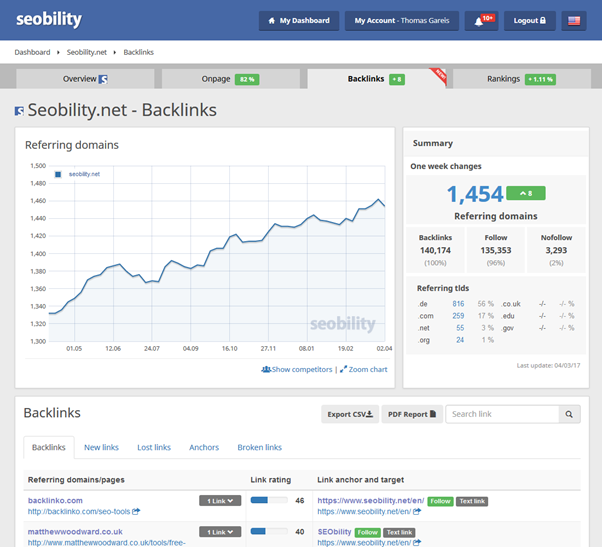This screenshot has width=602, height=547.
Task: Switch to the Overview tab
Action: [85, 79]
